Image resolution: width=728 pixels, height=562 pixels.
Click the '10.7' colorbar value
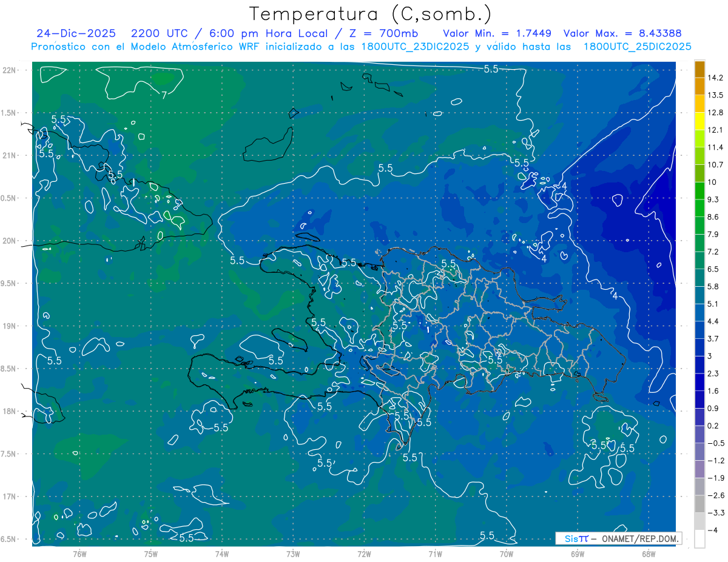click(716, 165)
